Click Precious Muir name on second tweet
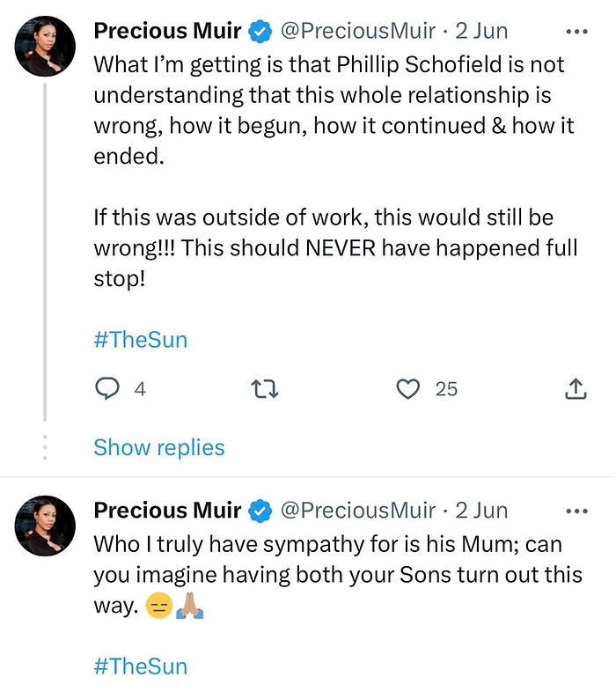 click(x=167, y=511)
